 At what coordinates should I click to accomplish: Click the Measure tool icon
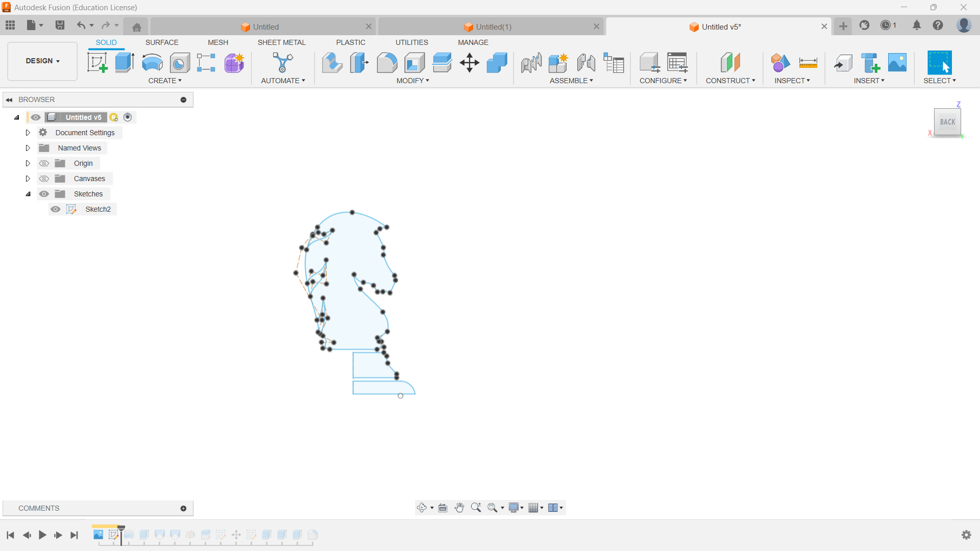click(x=808, y=63)
